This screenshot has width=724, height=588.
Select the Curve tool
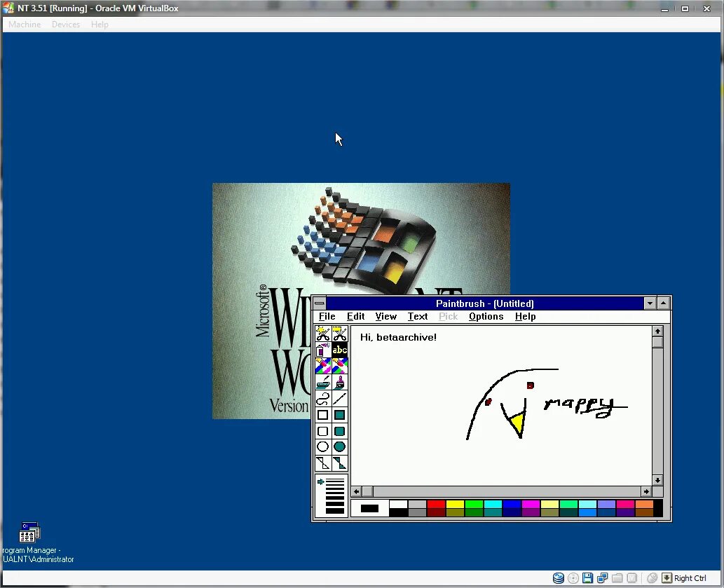coord(322,398)
